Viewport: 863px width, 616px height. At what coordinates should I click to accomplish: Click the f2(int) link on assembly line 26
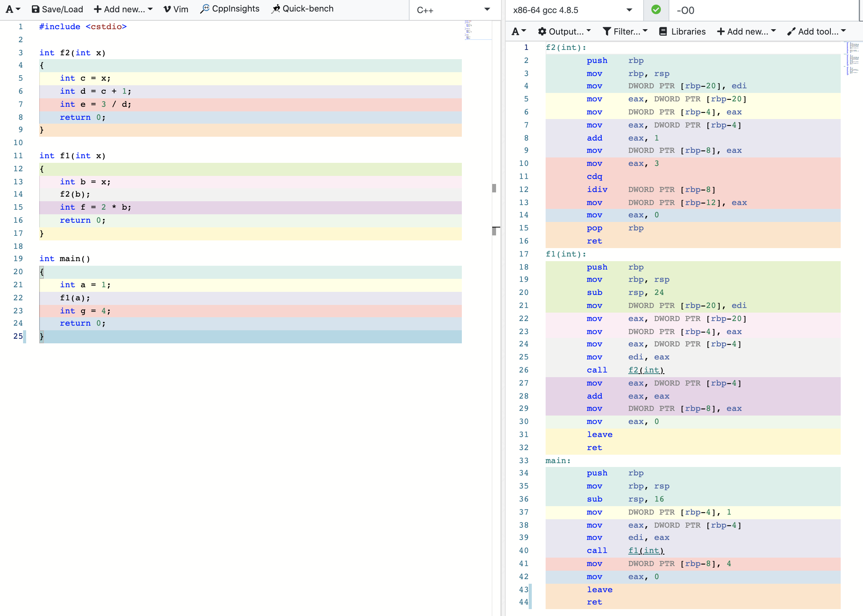646,370
